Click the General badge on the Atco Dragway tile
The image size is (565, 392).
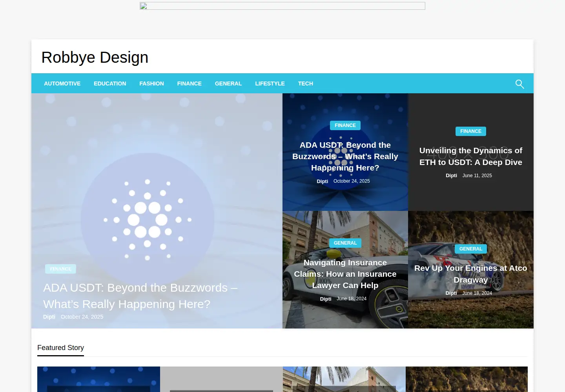(471, 249)
